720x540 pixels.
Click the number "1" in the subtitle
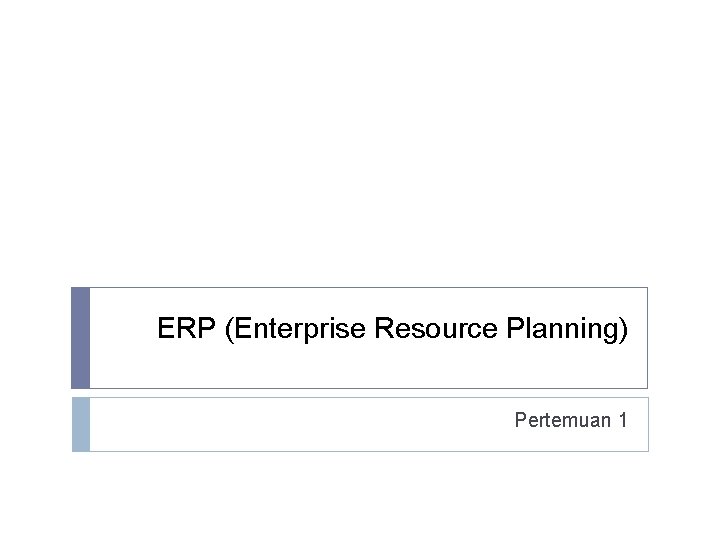point(623,420)
